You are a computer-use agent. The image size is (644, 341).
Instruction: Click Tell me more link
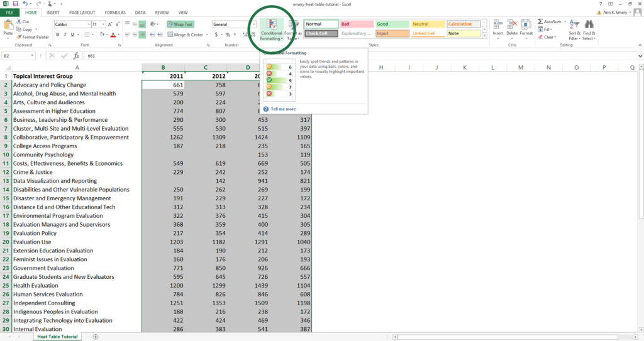pos(283,109)
